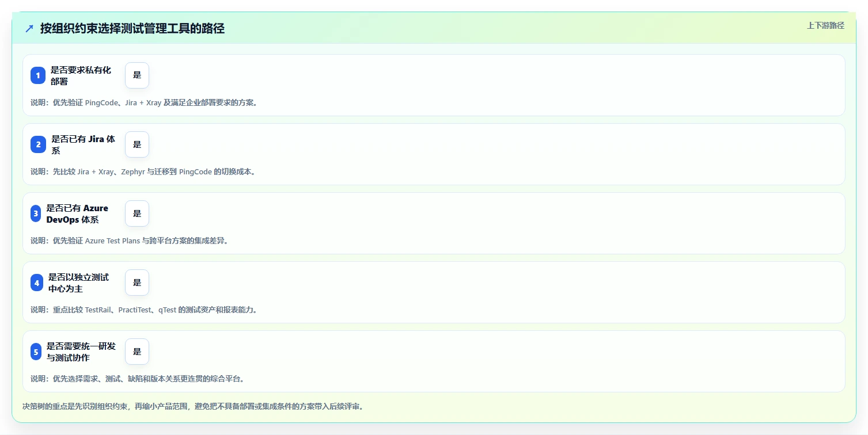Viewport: 868px width, 435px height.
Task: Click the step 2 number badge
Action: (x=38, y=144)
